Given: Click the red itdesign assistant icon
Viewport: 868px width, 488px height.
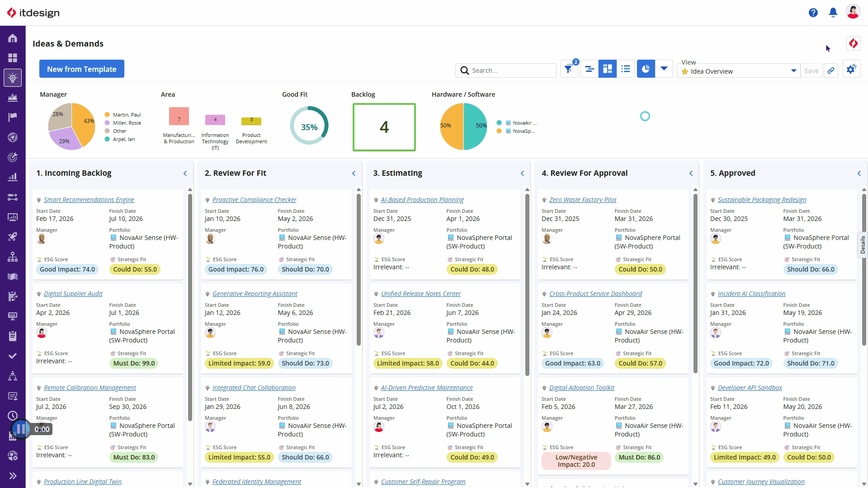Looking at the screenshot, I should (x=853, y=43).
